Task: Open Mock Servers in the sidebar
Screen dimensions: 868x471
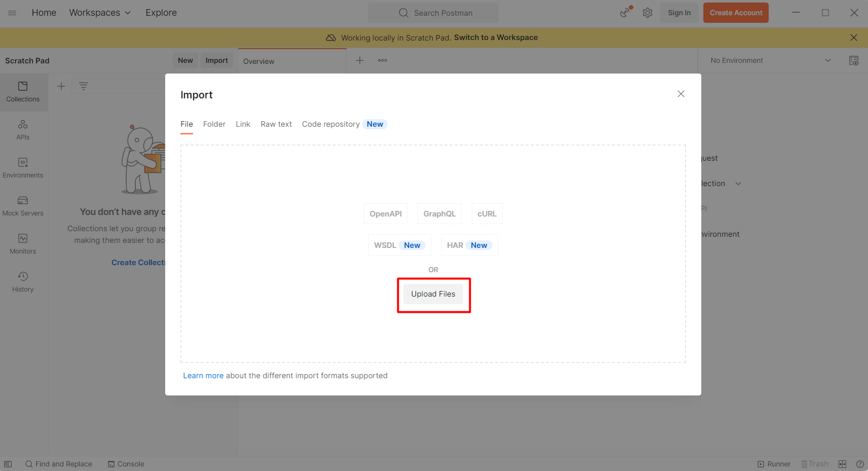Action: coord(23,206)
